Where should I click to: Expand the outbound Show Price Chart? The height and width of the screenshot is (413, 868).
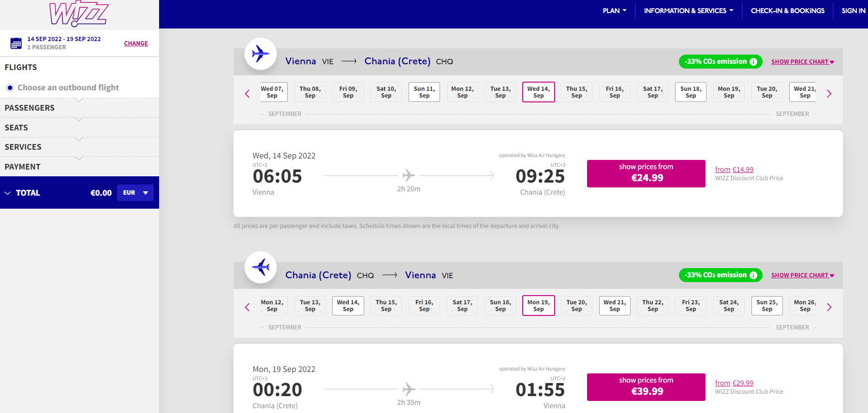[802, 62]
